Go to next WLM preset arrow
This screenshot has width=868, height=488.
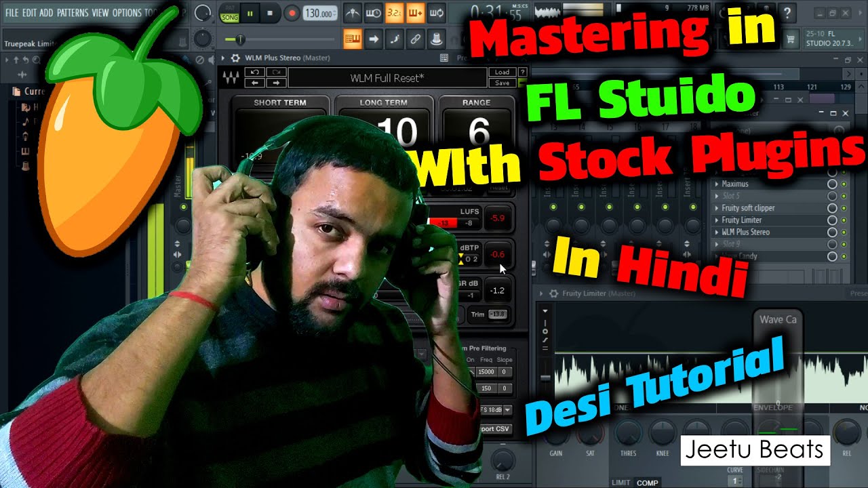click(276, 83)
